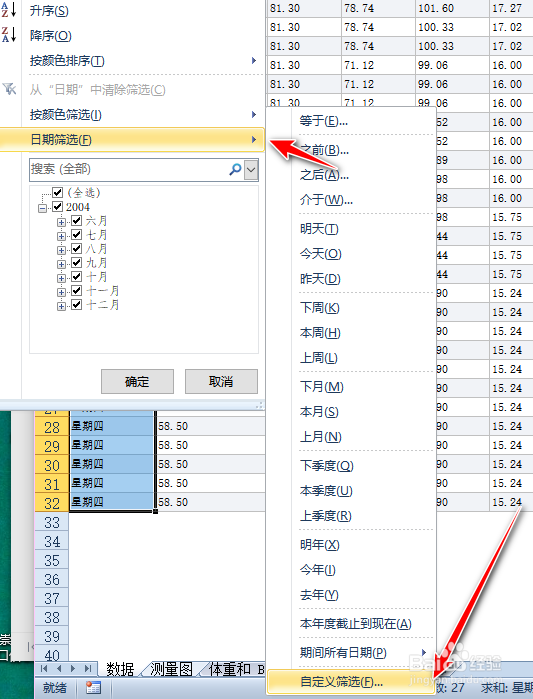Open 按颜色排序(T) submenu
Image resolution: width=533 pixels, height=699 pixels.
pyautogui.click(x=132, y=60)
